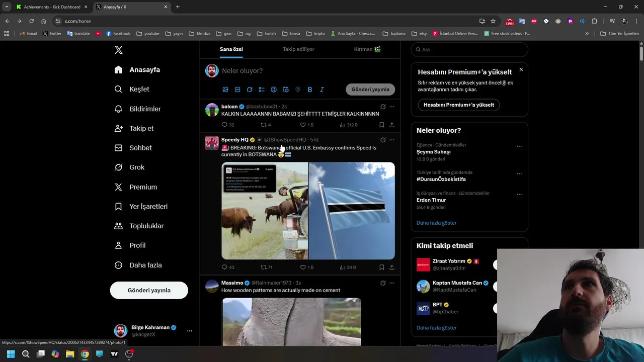Image resolution: width=644 pixels, height=362 pixels.
Task: Open OBS Studio from the taskbar
Action: pyautogui.click(x=129, y=354)
